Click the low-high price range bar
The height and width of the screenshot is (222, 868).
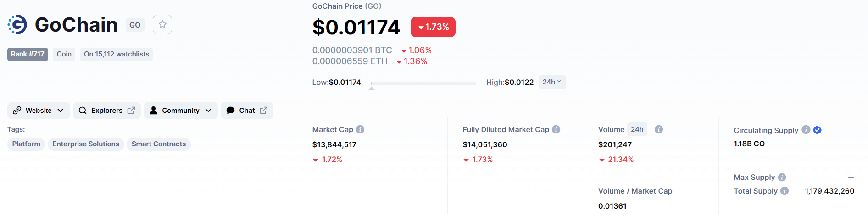coord(423,83)
